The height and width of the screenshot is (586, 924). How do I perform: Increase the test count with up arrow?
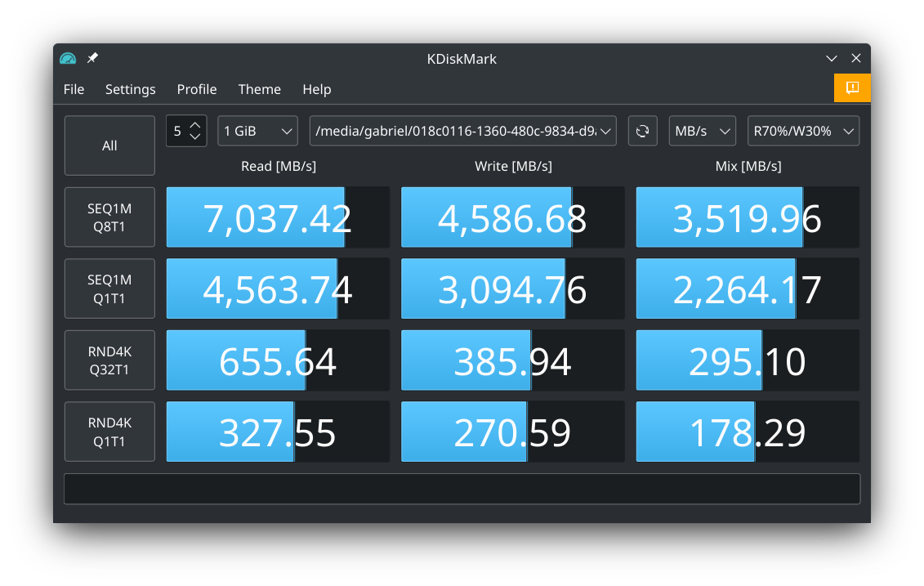[195, 125]
